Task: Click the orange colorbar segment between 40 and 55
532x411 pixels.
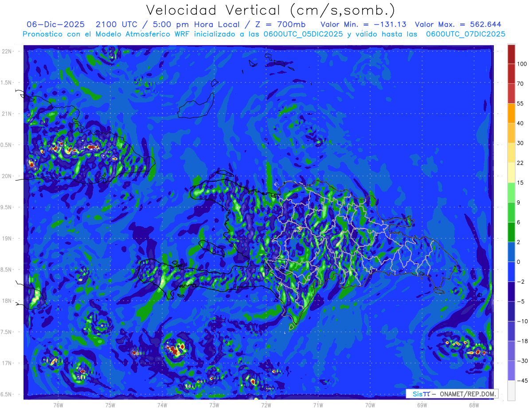Action: click(511, 113)
